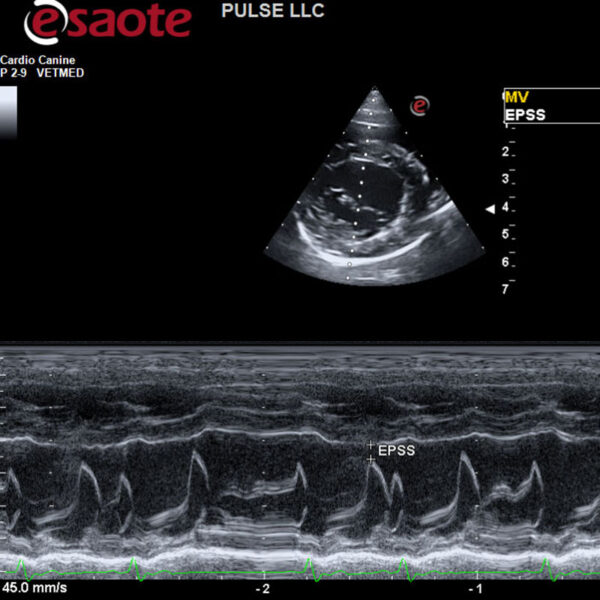
Task: Click the -2 second time marker
Action: 263,588
